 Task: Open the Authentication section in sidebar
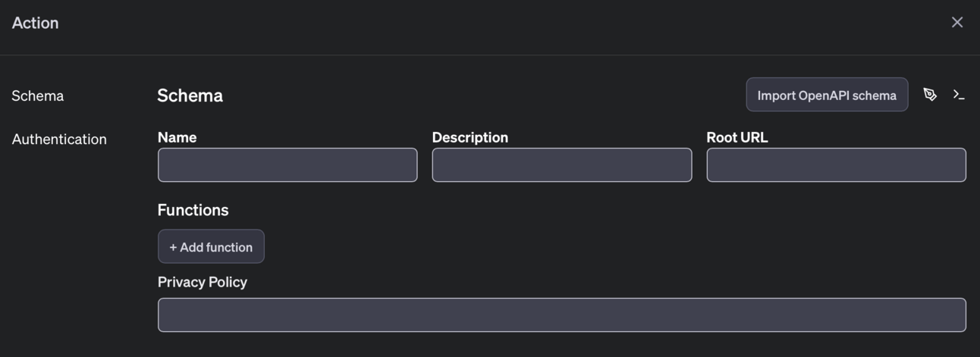point(59,139)
